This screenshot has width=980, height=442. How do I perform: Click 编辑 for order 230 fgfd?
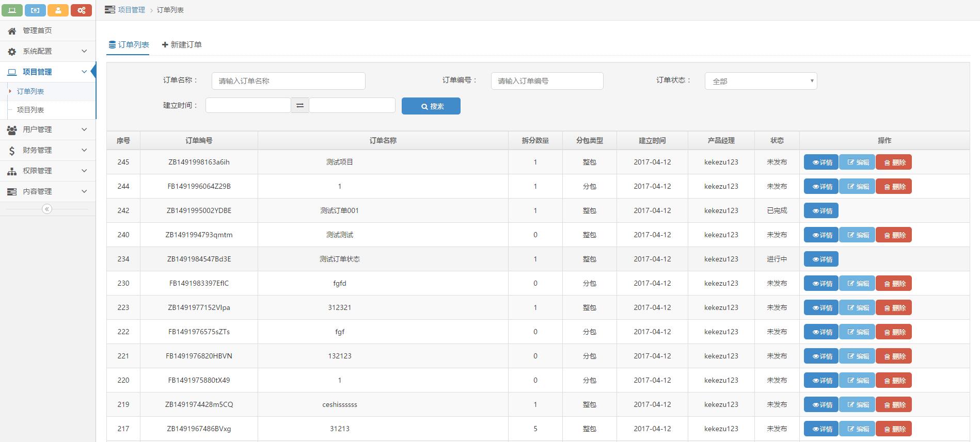click(857, 284)
